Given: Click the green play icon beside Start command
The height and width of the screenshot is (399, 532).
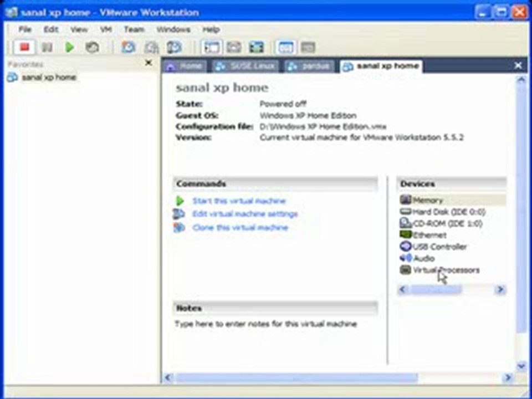Looking at the screenshot, I should [x=180, y=201].
